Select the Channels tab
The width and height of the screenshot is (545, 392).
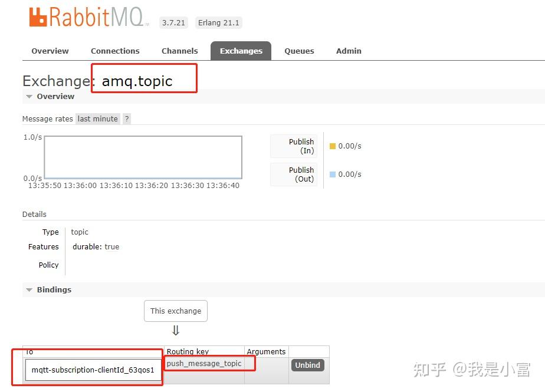pos(179,51)
